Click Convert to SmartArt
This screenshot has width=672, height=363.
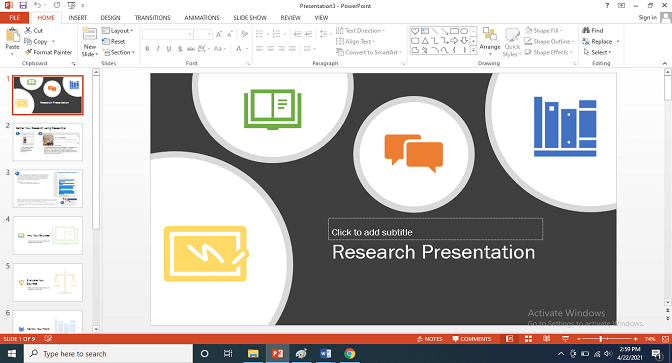click(x=369, y=52)
